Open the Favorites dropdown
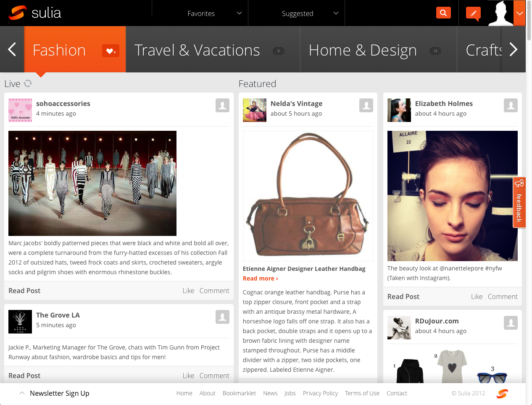The width and height of the screenshot is (532, 405). tap(215, 13)
